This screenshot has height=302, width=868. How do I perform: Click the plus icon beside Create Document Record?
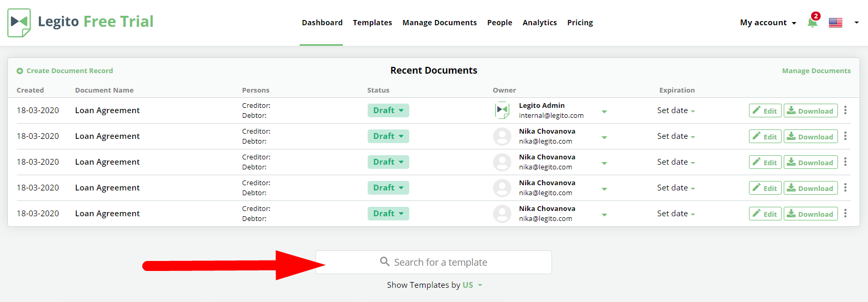click(19, 71)
